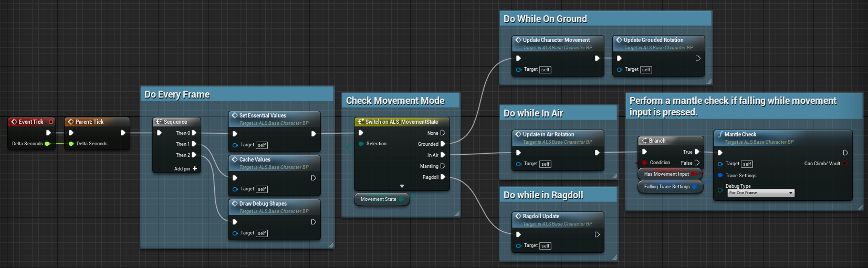This screenshot has width=868, height=268.
Task: Click the Falling Trace Settings blue pin
Action: (x=694, y=187)
